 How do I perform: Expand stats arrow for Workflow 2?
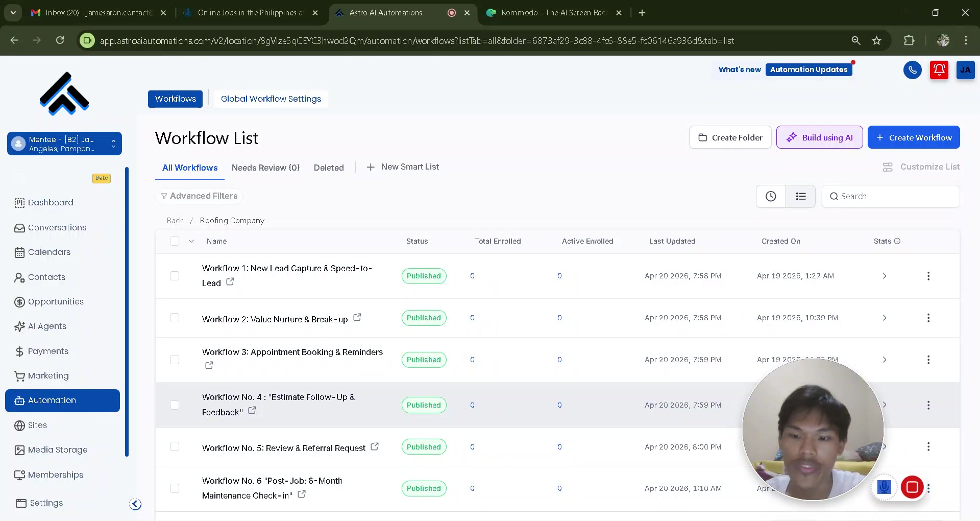pyautogui.click(x=885, y=318)
